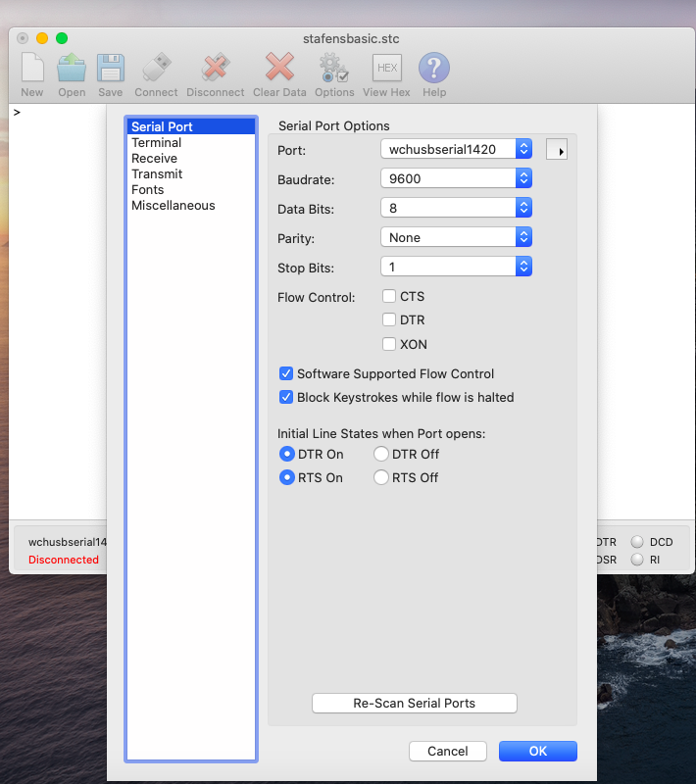The height and width of the screenshot is (784, 696).
Task: Enable the XON flow control checkbox
Action: [389, 344]
